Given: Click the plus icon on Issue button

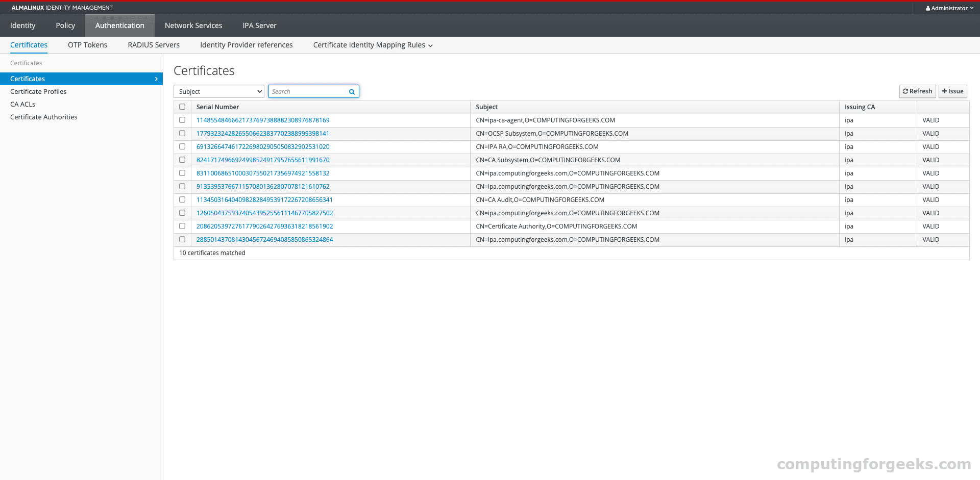Looking at the screenshot, I should pos(944,91).
